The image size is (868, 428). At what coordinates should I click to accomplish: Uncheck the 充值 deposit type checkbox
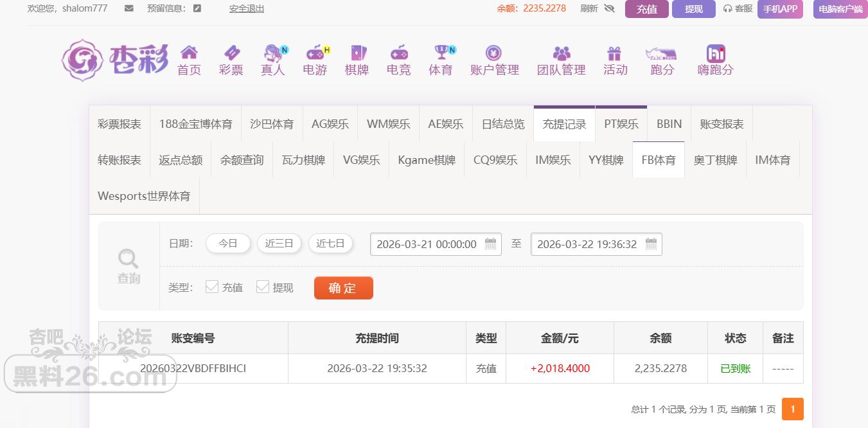pyautogui.click(x=212, y=287)
